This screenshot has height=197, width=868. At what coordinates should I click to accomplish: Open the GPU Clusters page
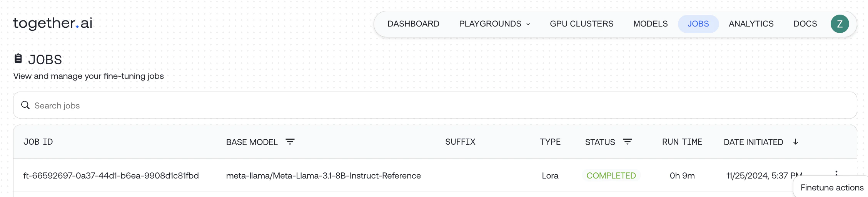click(581, 24)
